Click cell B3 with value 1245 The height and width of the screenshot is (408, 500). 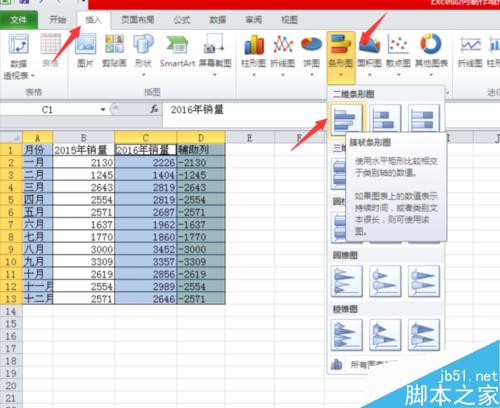click(x=83, y=175)
